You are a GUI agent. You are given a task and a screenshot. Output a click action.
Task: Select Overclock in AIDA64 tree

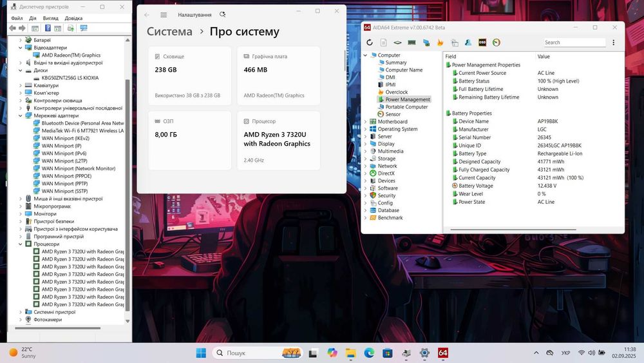coord(396,92)
